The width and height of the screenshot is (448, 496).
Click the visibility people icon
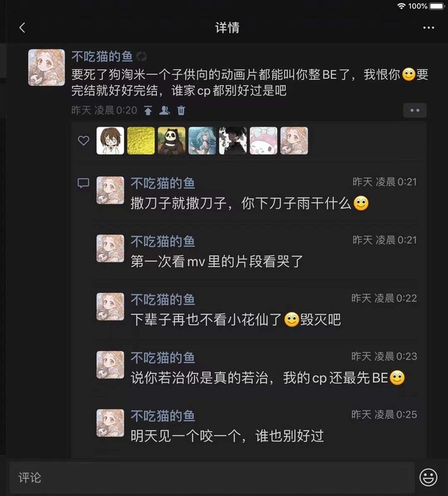point(164,111)
